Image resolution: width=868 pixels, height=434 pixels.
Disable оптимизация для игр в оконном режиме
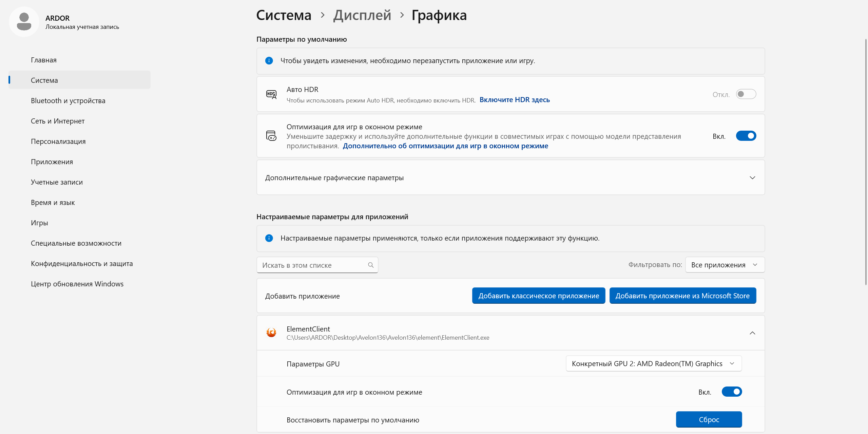746,136
